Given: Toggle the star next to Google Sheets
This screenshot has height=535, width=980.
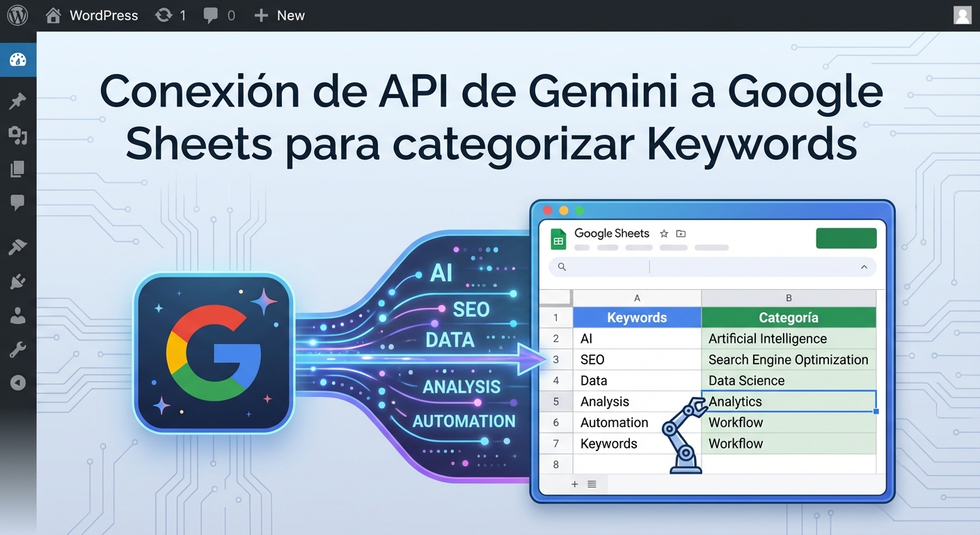Looking at the screenshot, I should click(x=664, y=234).
